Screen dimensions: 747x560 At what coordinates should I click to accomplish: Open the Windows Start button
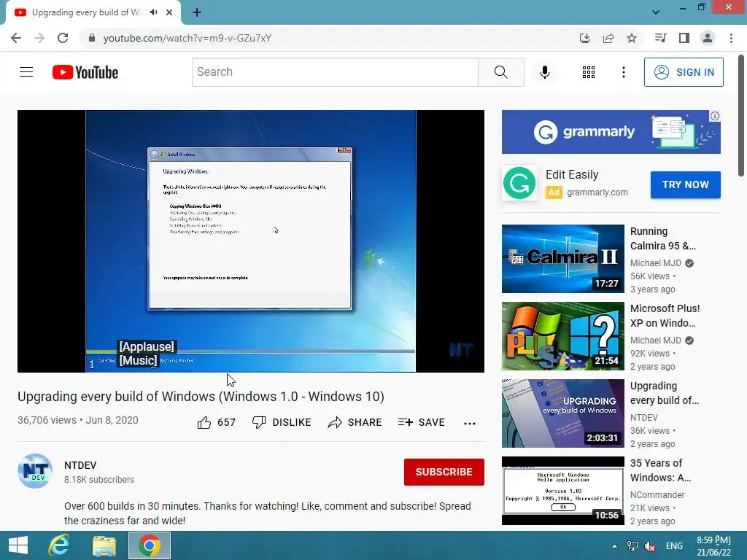pos(18,545)
